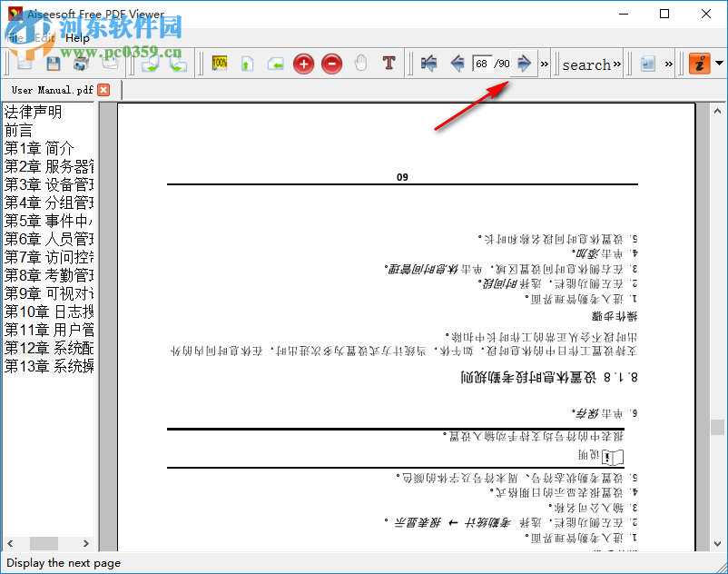Open the Help menu

77,38
